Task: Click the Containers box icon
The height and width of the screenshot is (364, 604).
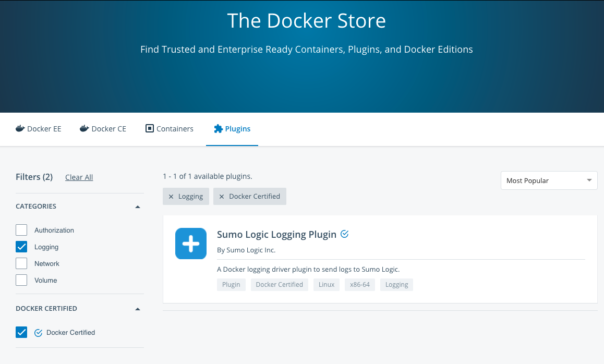Action: coord(150,128)
